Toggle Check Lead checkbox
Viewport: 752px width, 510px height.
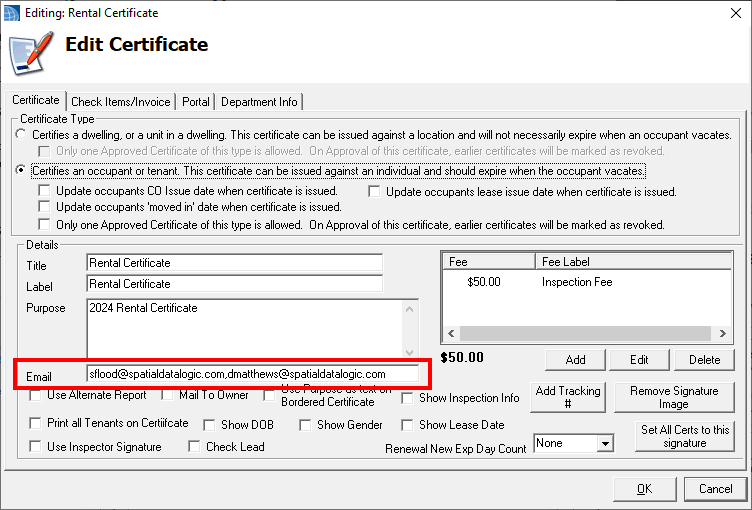pyautogui.click(x=194, y=447)
